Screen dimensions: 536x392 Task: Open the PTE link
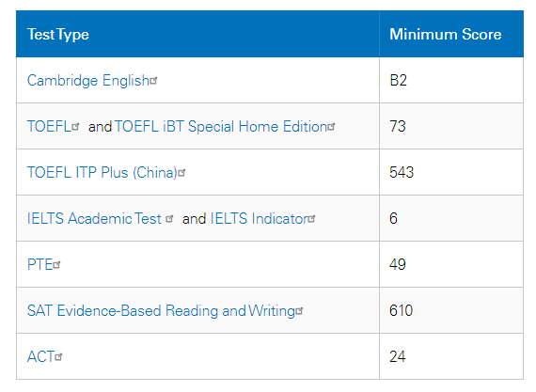click(x=40, y=265)
